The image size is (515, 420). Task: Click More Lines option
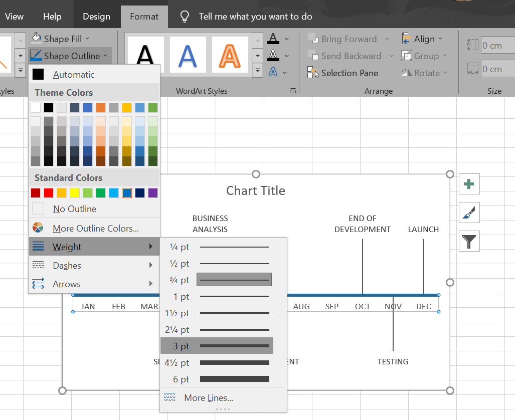point(208,398)
